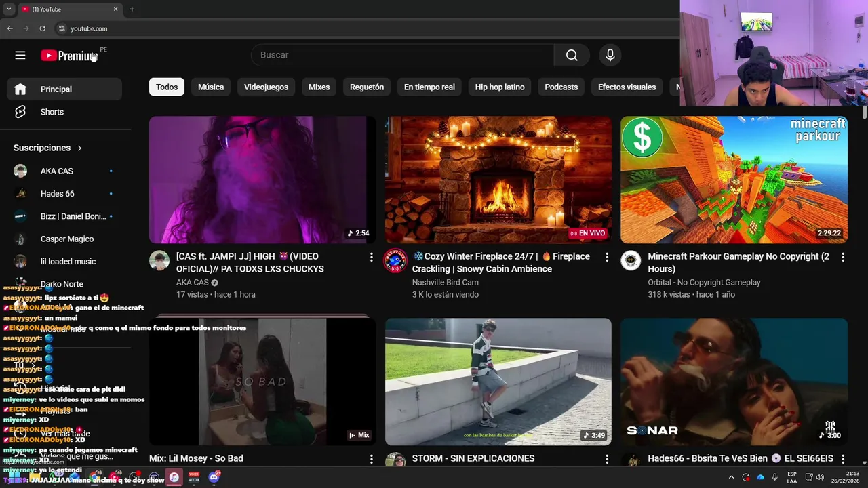Viewport: 868px width, 488px height.
Task: Open STORM - SIN EXPLICACIONES title
Action: tap(473, 458)
